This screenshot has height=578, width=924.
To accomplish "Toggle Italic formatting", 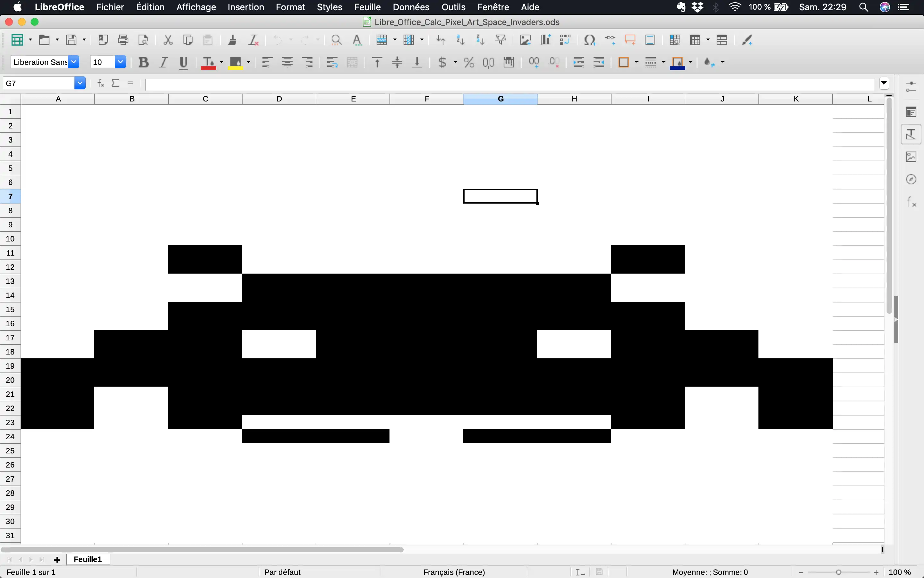I will 163,62.
